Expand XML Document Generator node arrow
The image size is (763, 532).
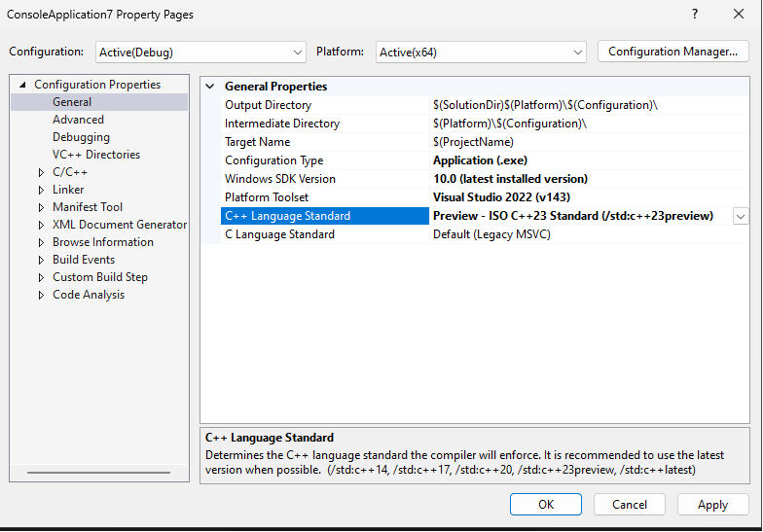coord(41,226)
